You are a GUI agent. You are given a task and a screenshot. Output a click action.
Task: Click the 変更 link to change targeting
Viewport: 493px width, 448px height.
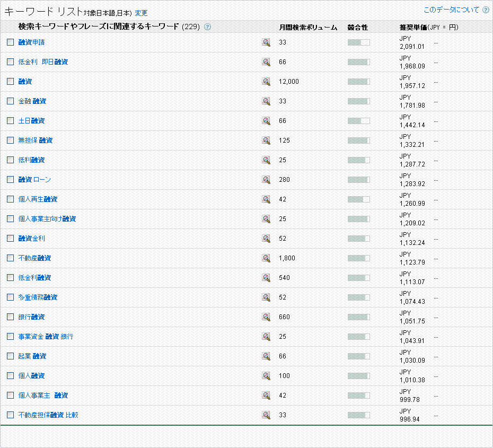[x=141, y=13]
